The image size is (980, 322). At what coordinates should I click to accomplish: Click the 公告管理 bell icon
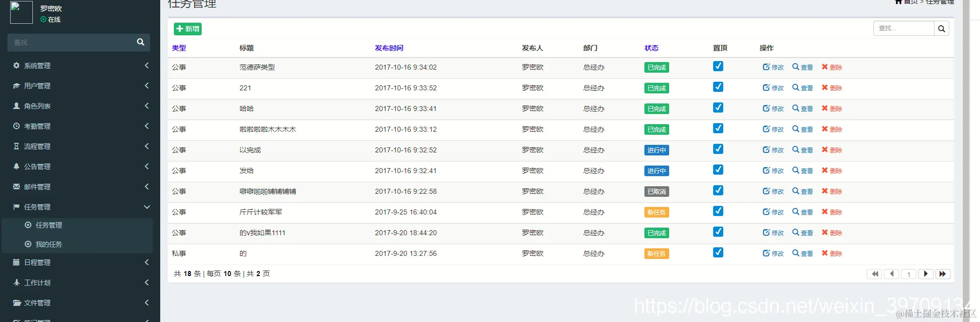[16, 167]
